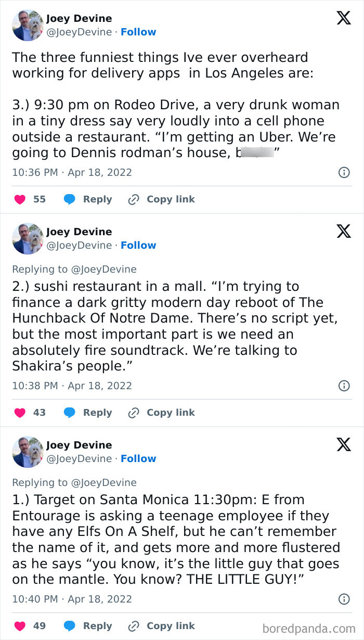Click Joey Devine's profile picture on the top tweet
The image size is (364, 640).
[x=27, y=25]
